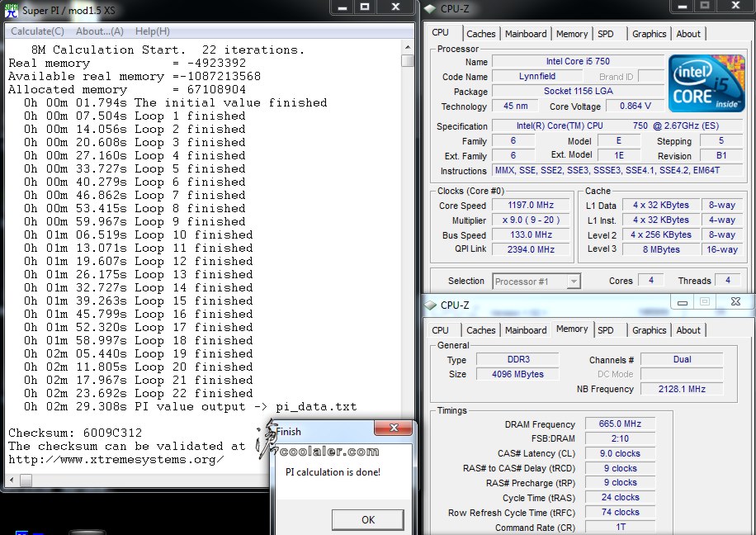Image resolution: width=756 pixels, height=535 pixels.
Task: Minimize the Super PI window
Action: click(343, 7)
